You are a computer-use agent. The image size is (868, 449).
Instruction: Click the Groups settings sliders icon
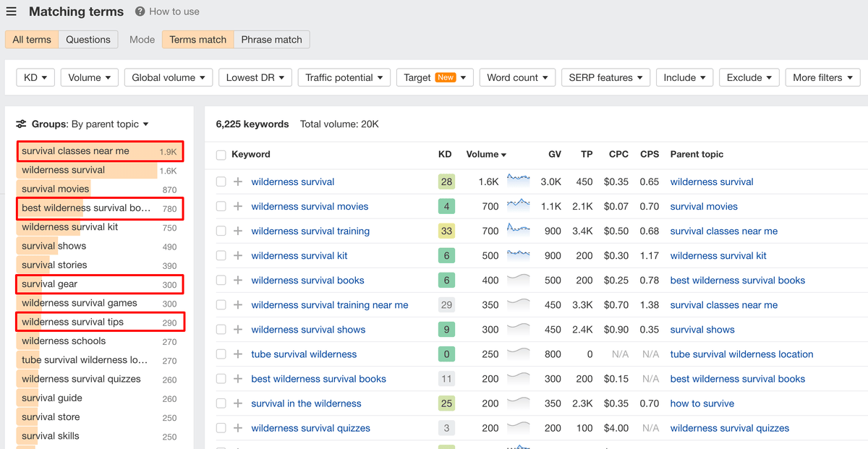(x=21, y=124)
